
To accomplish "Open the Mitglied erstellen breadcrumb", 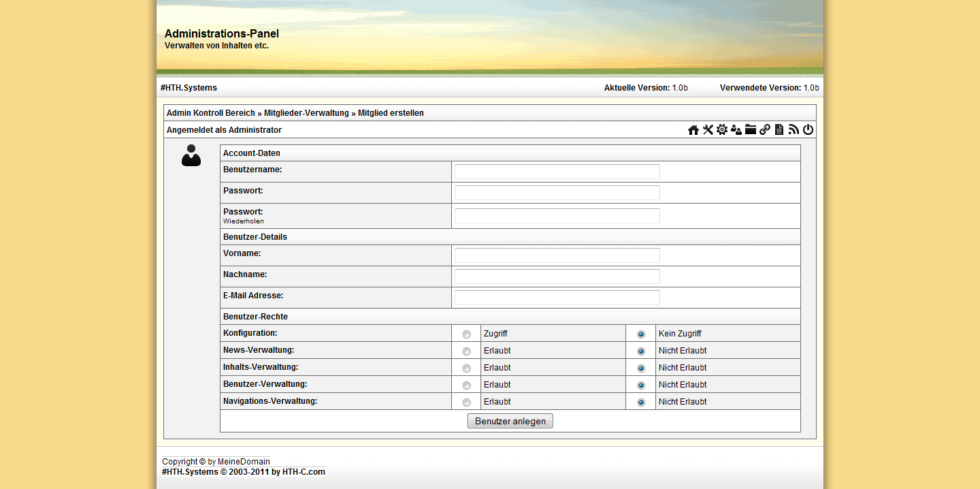I will coord(391,113).
